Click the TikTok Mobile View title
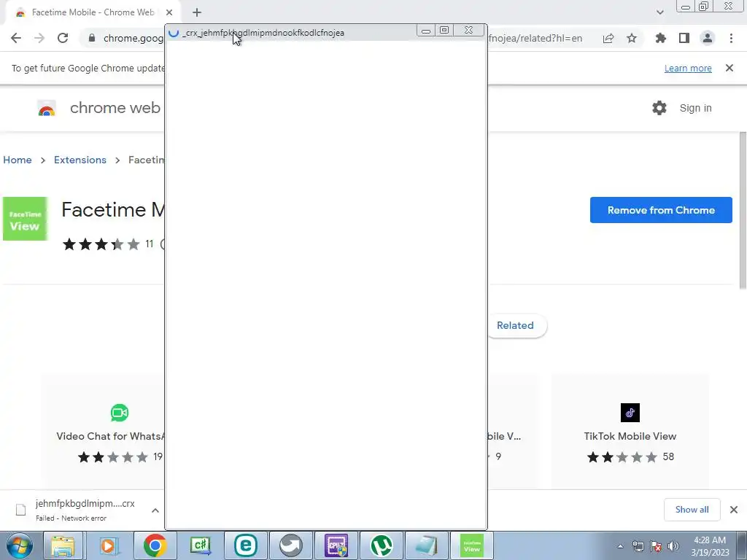This screenshot has height=560, width=747. pos(630,436)
